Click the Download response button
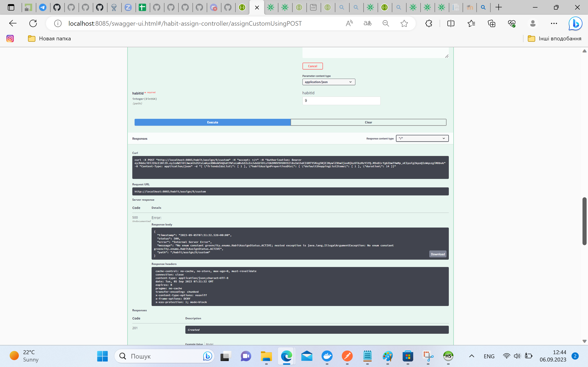Screen dimensions: 588x367 point(438,254)
